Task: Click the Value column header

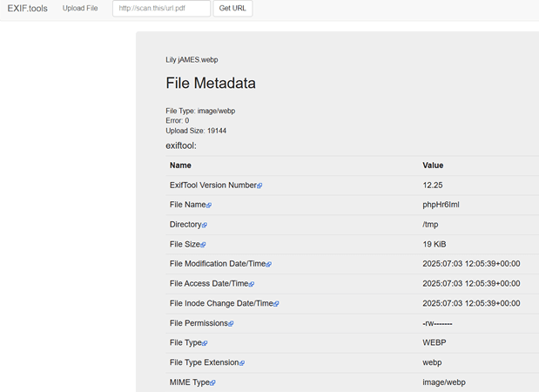Action: click(x=435, y=166)
